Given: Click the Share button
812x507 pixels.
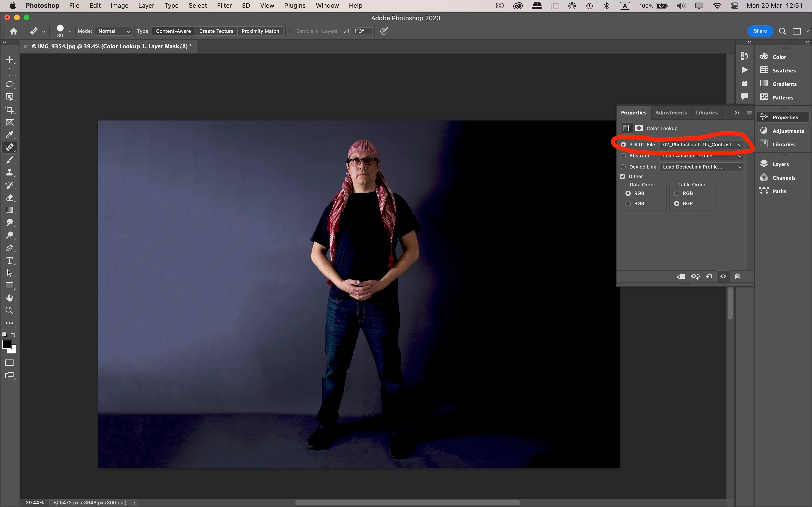Looking at the screenshot, I should tap(760, 31).
